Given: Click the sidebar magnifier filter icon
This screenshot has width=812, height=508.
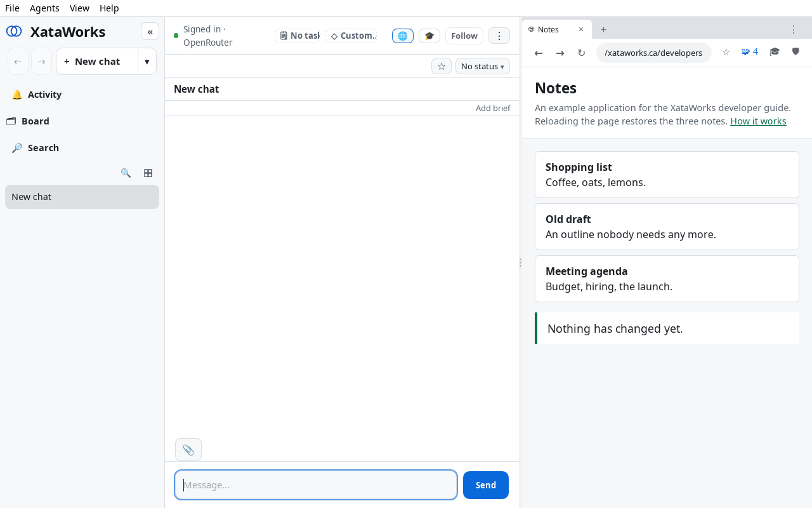Looking at the screenshot, I should [126, 173].
